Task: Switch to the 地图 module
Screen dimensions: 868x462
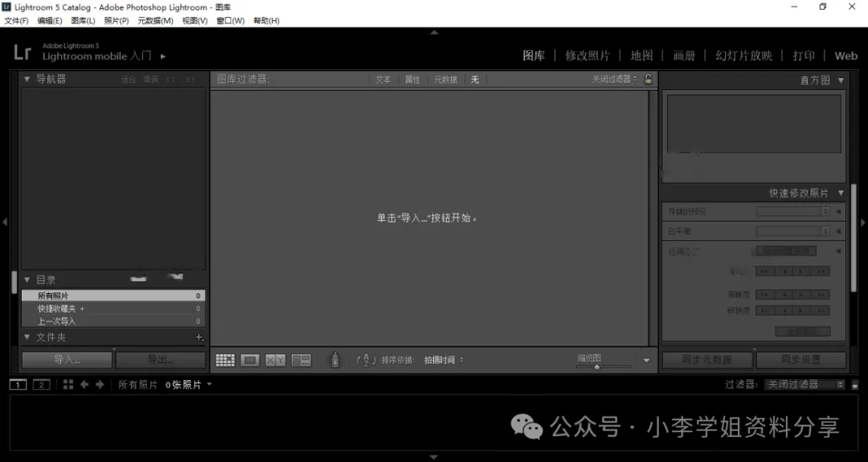Action: point(641,56)
